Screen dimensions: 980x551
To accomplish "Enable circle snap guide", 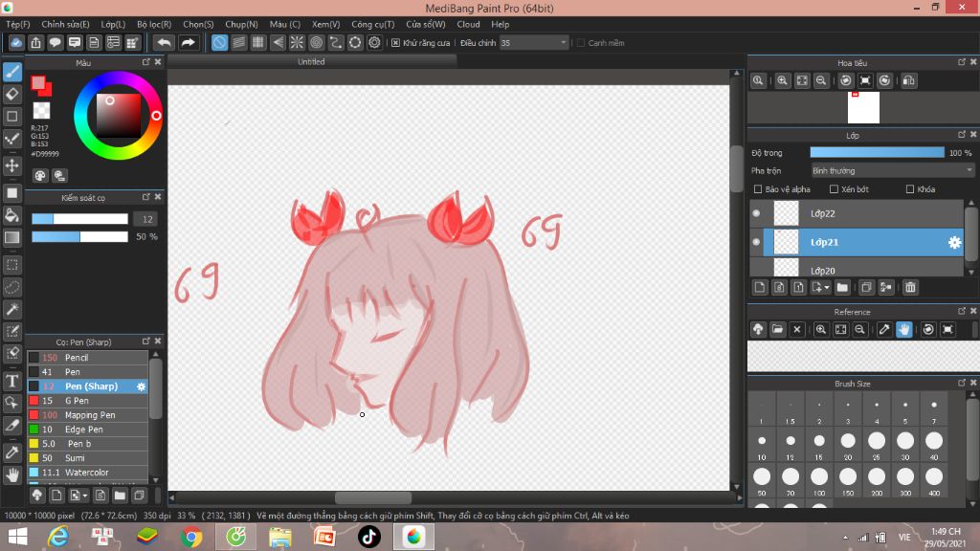I will 316,42.
